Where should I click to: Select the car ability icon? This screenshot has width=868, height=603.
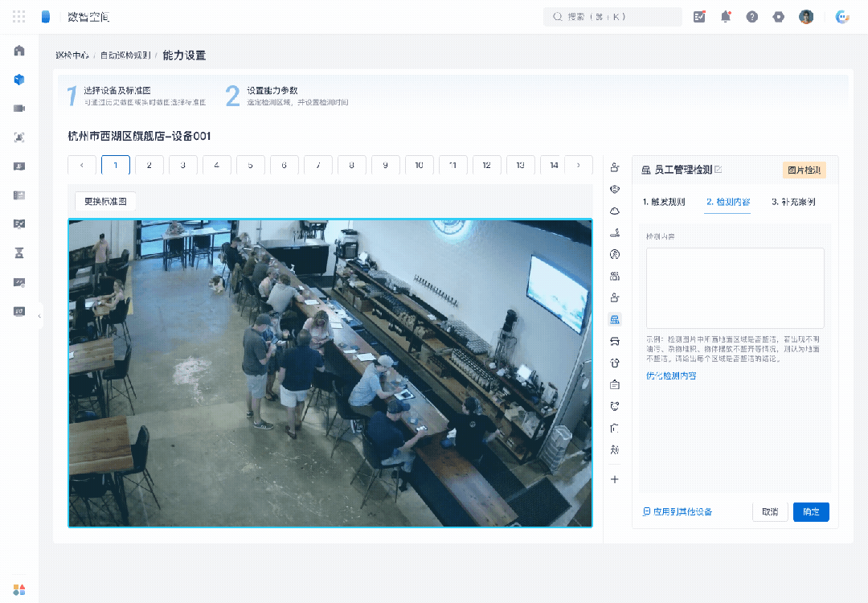tap(615, 341)
